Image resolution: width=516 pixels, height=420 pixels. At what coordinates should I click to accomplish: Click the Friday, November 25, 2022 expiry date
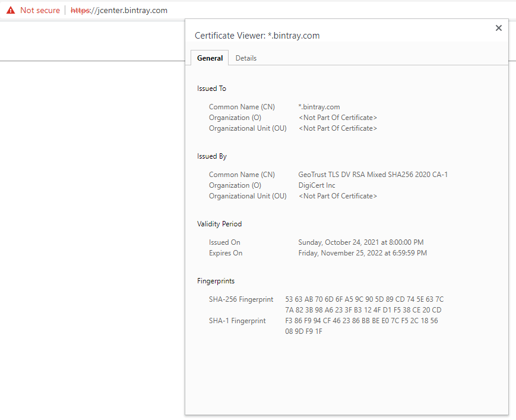(363, 253)
